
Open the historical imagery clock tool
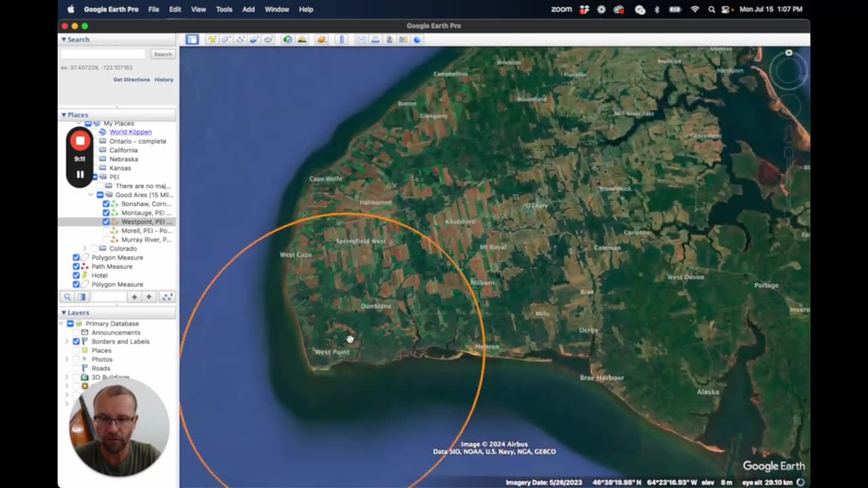click(x=288, y=39)
